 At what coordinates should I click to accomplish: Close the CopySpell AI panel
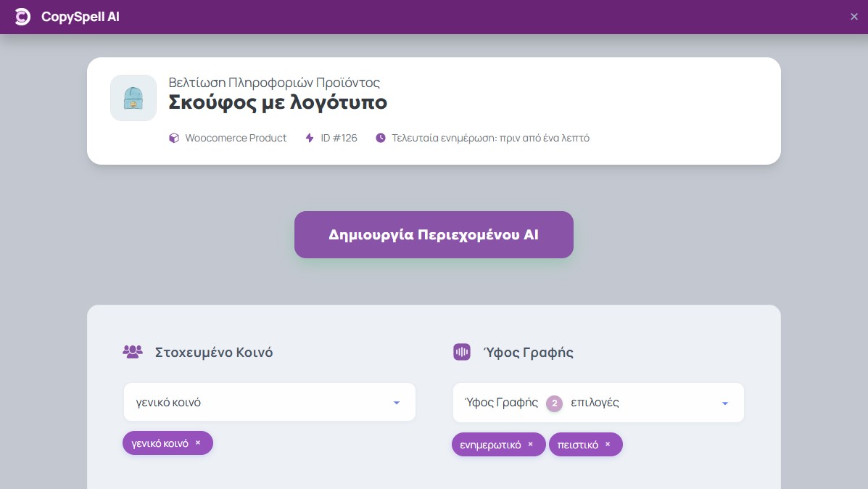click(x=853, y=17)
